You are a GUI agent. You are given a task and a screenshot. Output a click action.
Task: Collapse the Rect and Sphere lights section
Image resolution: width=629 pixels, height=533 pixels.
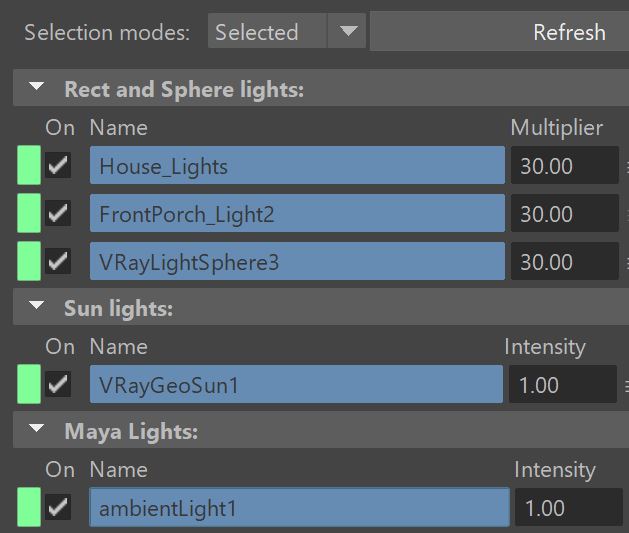point(37,86)
